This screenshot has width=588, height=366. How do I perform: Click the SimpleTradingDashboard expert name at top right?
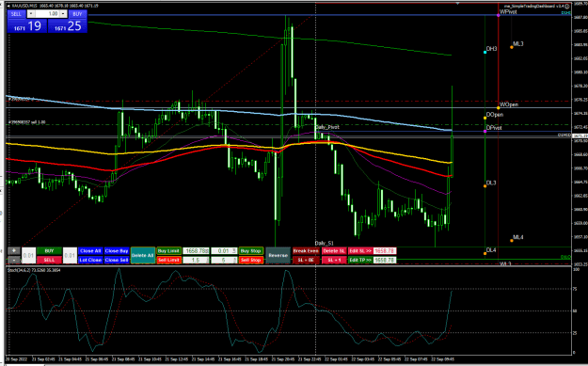pyautogui.click(x=533, y=6)
